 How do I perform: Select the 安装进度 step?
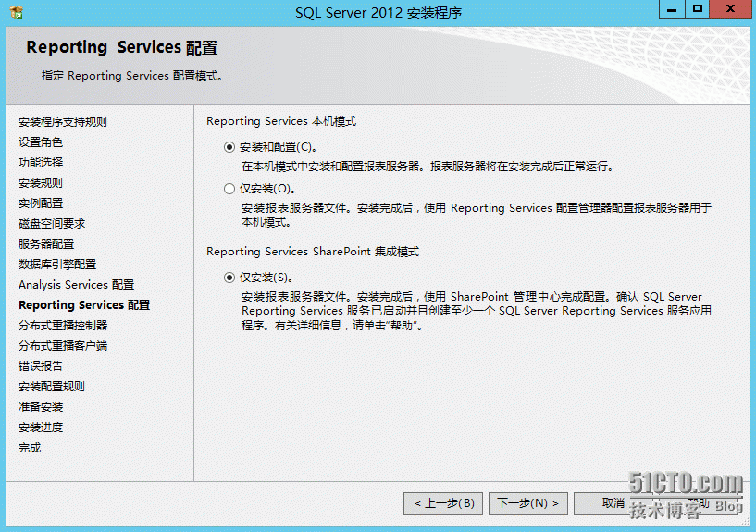41,427
